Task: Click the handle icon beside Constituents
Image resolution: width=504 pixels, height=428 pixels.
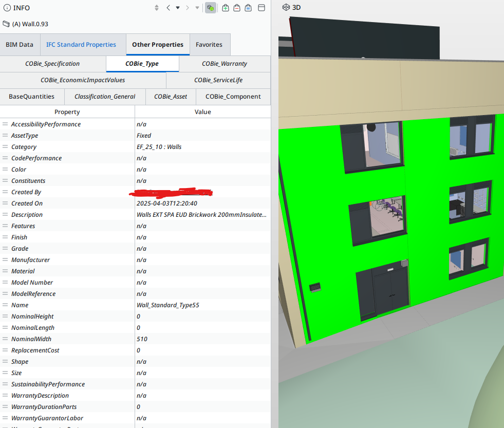Action: [x=5, y=180]
